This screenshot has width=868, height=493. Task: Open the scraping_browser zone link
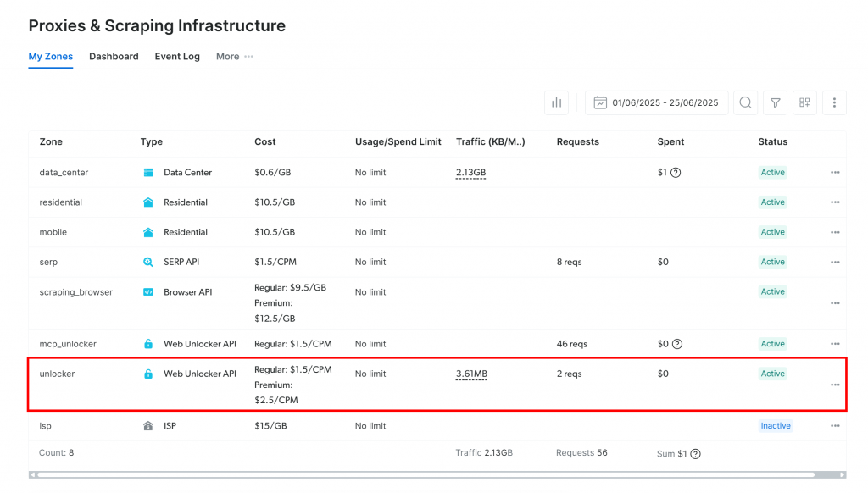pyautogui.click(x=76, y=292)
